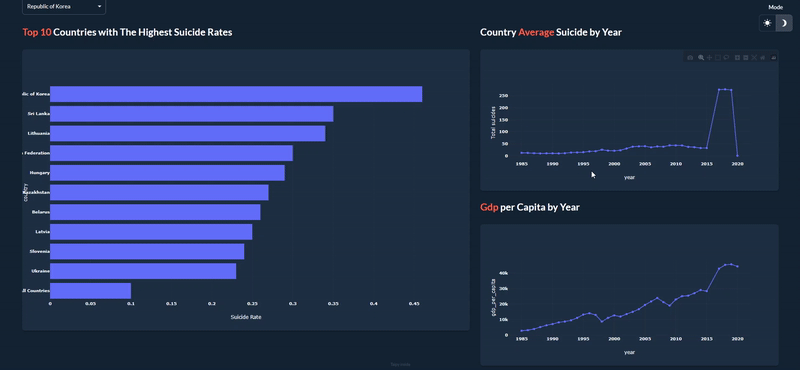Click the Ukraine bar in chart

pos(143,271)
